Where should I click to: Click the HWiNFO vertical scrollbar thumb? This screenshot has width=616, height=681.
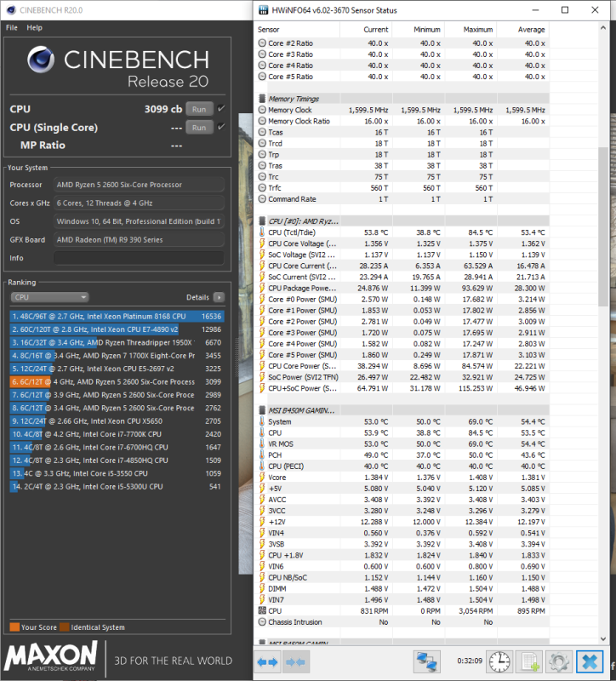click(x=603, y=226)
